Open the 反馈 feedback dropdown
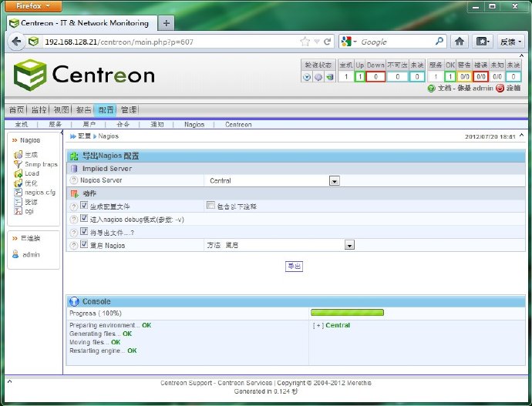The image size is (532, 406). (x=510, y=42)
